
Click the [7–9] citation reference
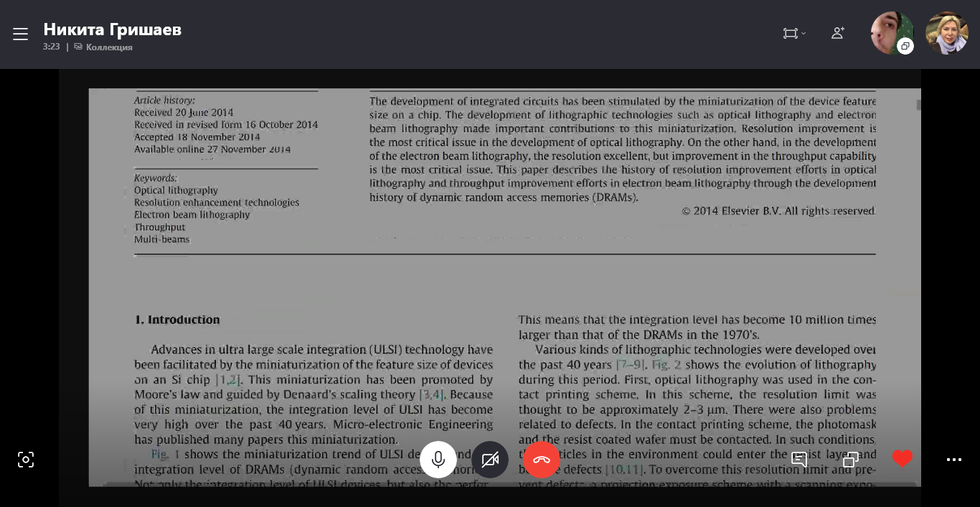click(631, 365)
